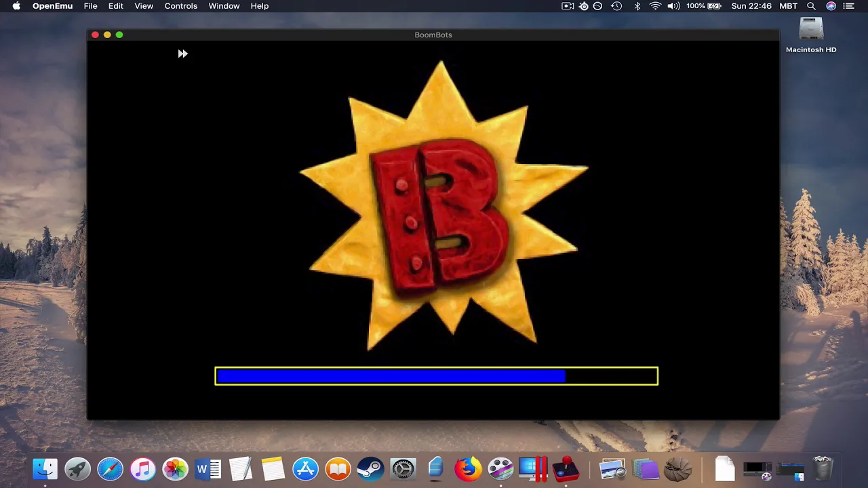Open iTunes from the Dock
The image size is (868, 488).
pos(143,468)
